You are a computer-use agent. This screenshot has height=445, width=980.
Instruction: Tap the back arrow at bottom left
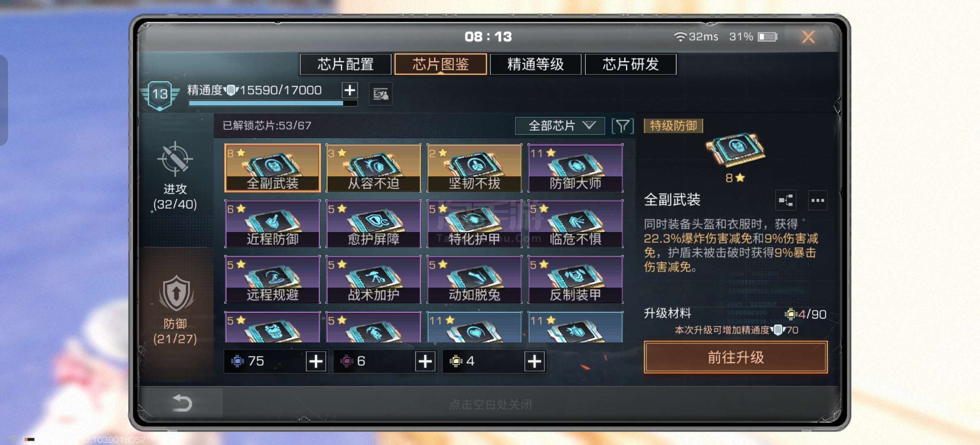182,403
